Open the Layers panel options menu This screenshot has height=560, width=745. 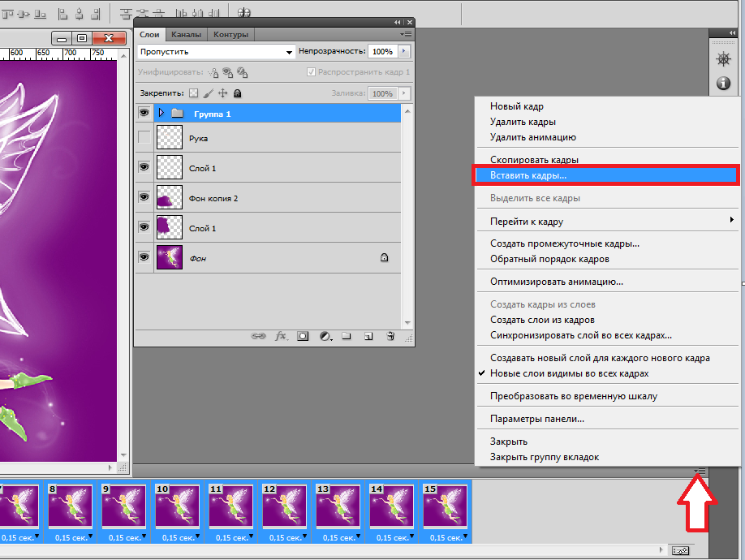(x=406, y=34)
